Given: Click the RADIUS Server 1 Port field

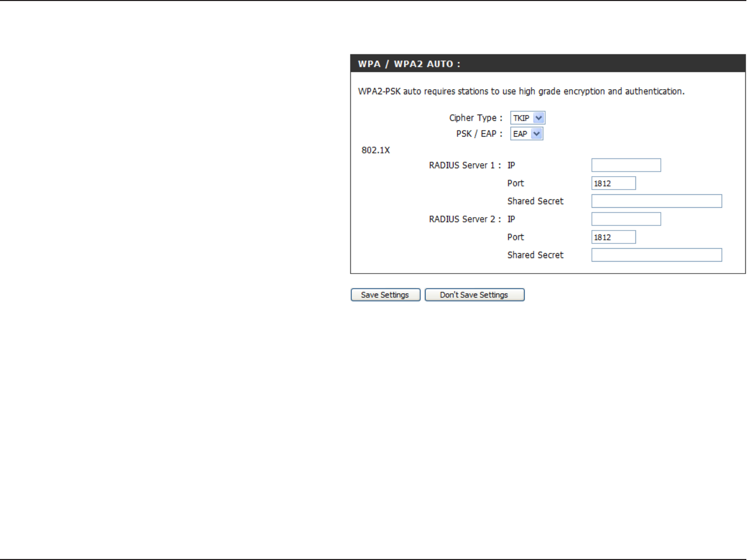Looking at the screenshot, I should 614,183.
